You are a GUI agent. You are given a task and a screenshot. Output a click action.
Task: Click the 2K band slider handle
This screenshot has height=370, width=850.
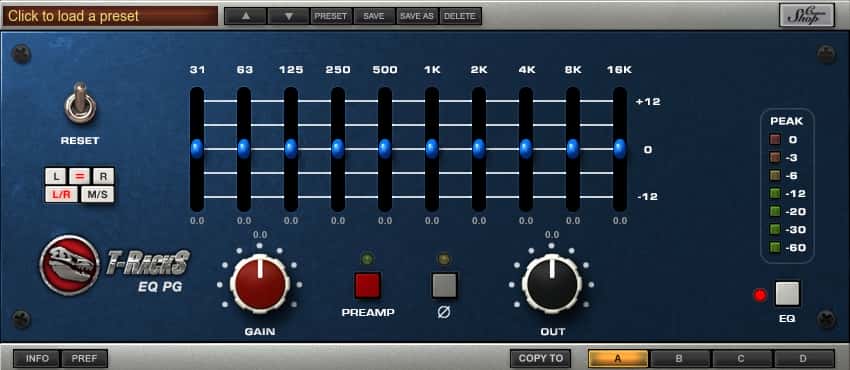pyautogui.click(x=479, y=148)
